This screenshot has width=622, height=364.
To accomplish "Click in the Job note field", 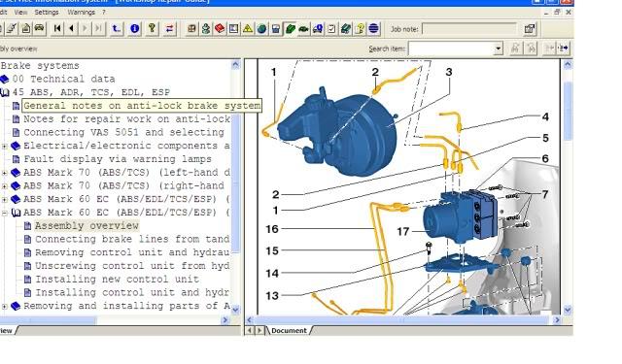I will click(x=469, y=29).
